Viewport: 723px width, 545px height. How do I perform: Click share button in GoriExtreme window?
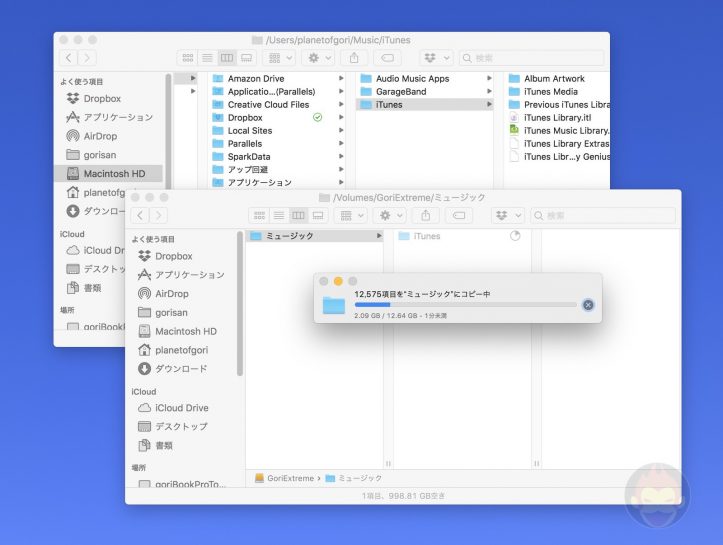(426, 215)
